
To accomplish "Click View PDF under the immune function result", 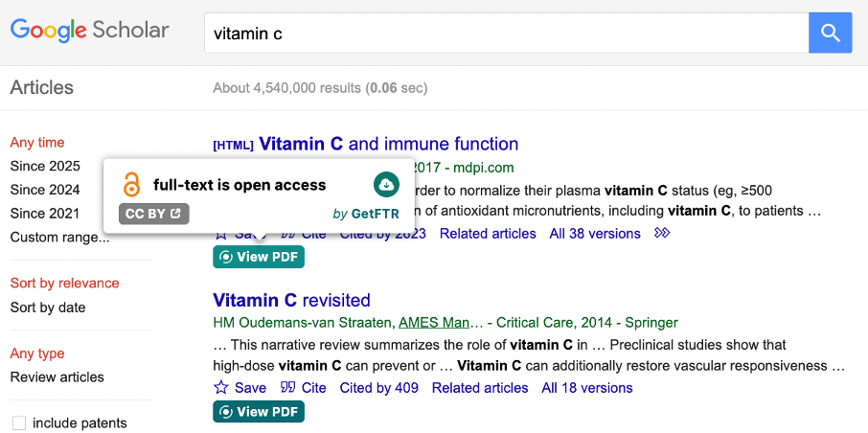I will point(259,257).
